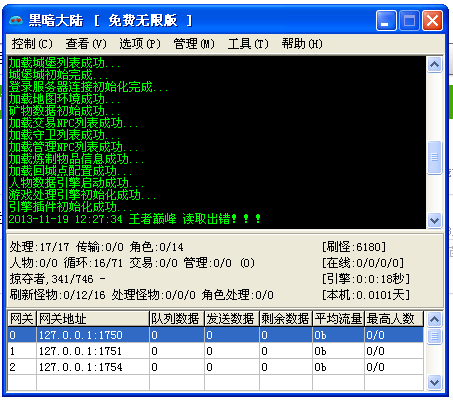This screenshot has width=453, height=400.
Task: Click the gateway table scrollbar thumb
Action: point(434,336)
